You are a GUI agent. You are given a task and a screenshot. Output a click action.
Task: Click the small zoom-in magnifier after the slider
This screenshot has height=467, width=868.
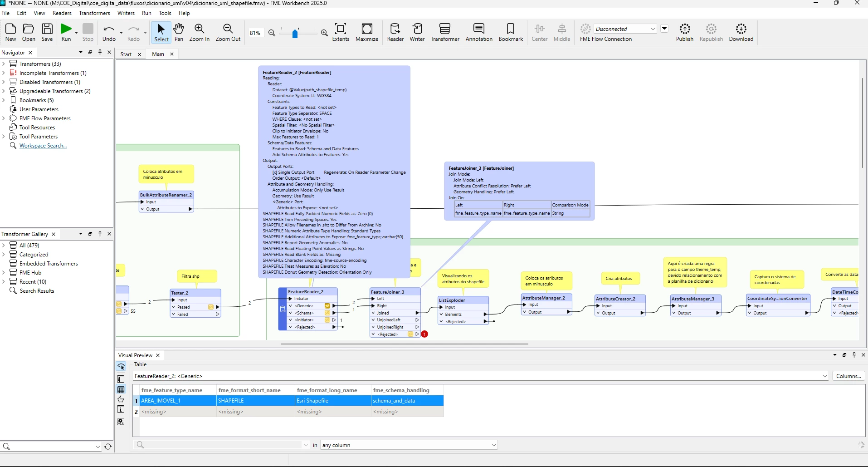324,33
